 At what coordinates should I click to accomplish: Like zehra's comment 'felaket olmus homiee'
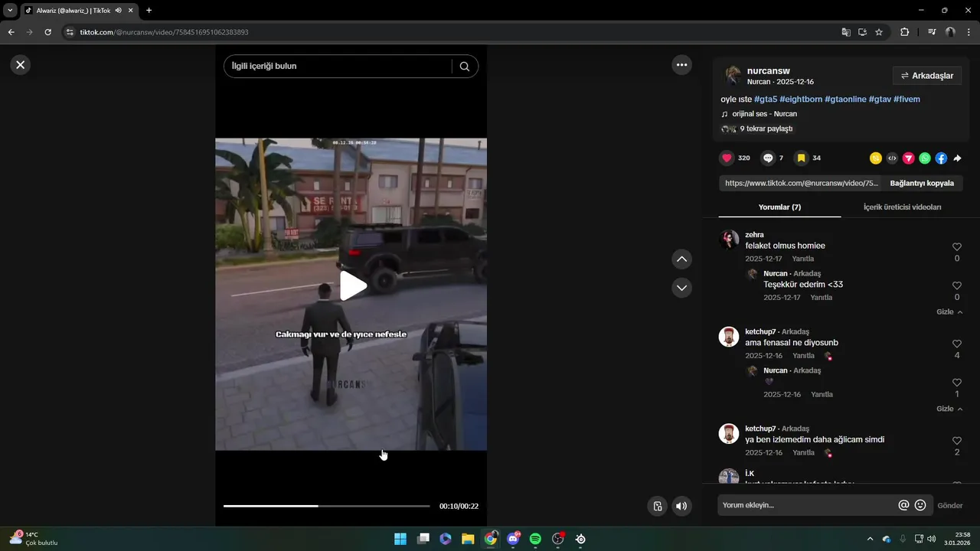tap(957, 247)
